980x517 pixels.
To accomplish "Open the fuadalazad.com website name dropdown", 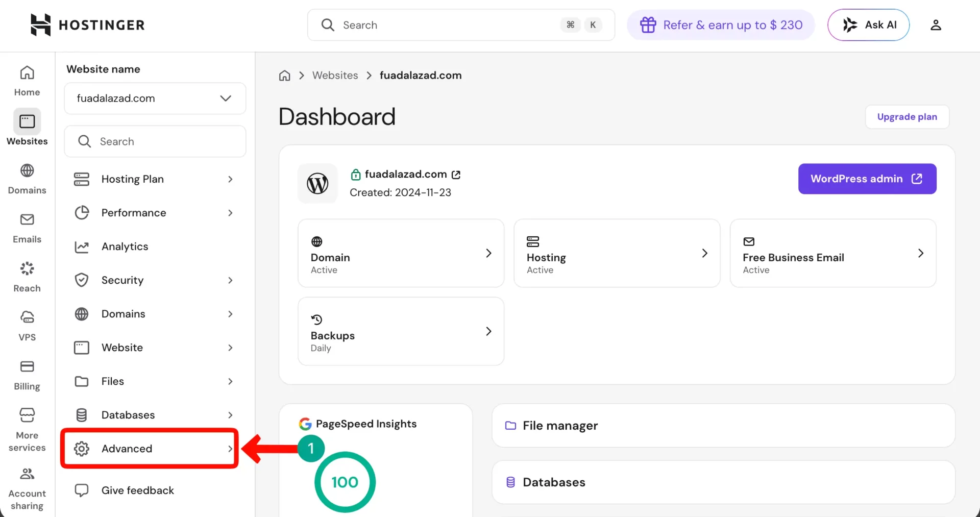I will (x=155, y=99).
